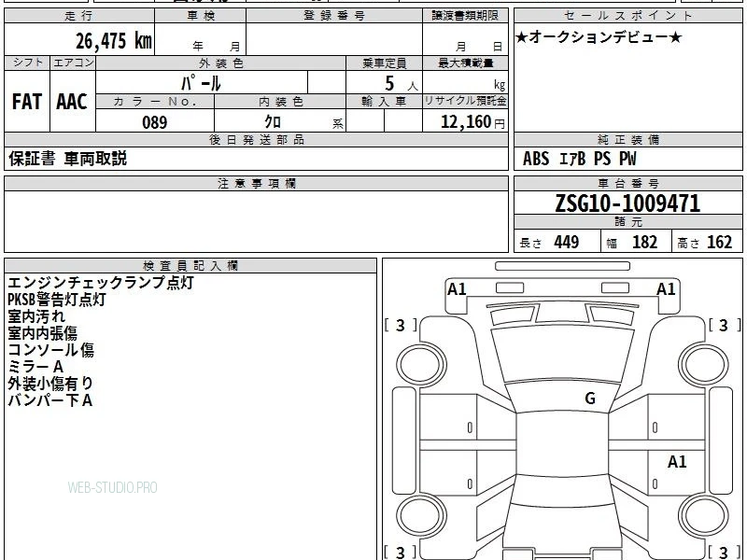Select the length value 449
Screen dimensions: 747x560
coord(567,242)
